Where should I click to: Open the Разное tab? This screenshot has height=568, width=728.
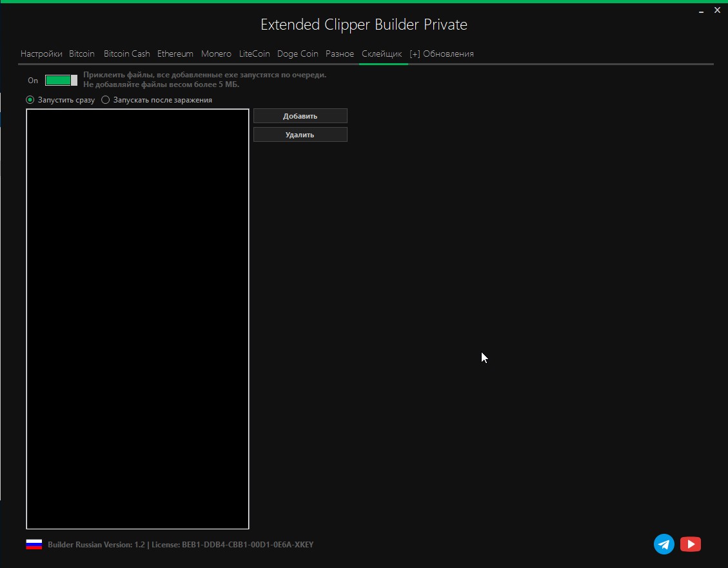(x=339, y=54)
